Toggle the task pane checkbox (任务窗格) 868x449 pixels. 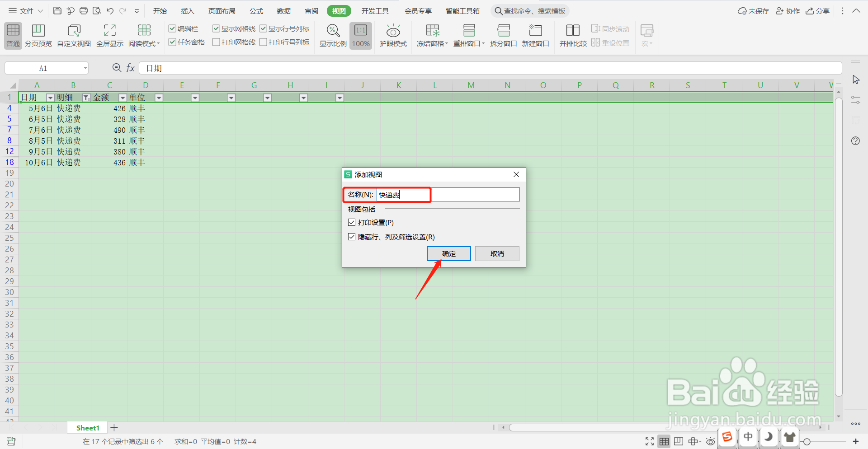click(172, 42)
